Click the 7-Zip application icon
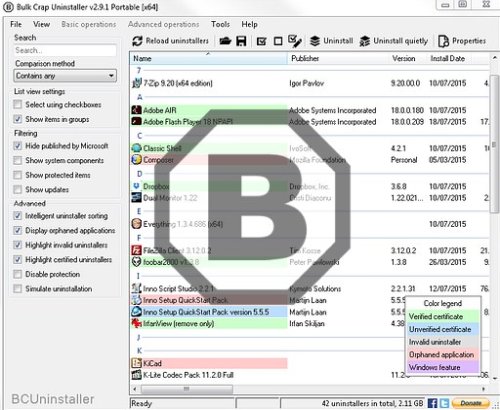 coord(137,83)
